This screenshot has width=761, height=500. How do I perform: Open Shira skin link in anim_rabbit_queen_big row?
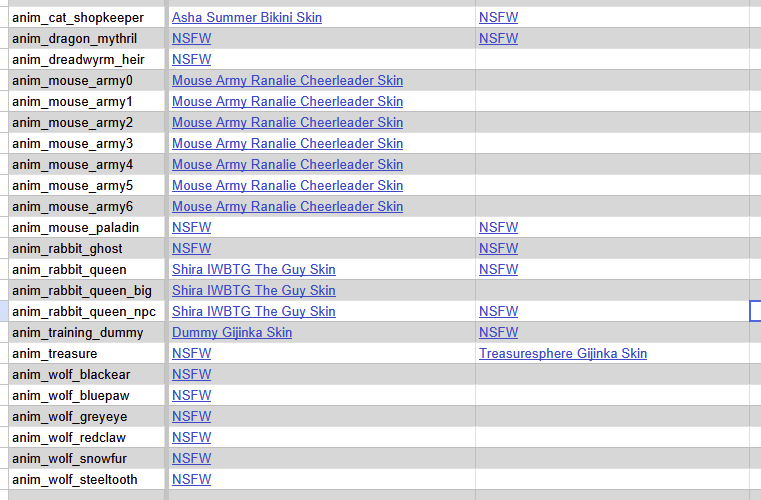tap(253, 291)
